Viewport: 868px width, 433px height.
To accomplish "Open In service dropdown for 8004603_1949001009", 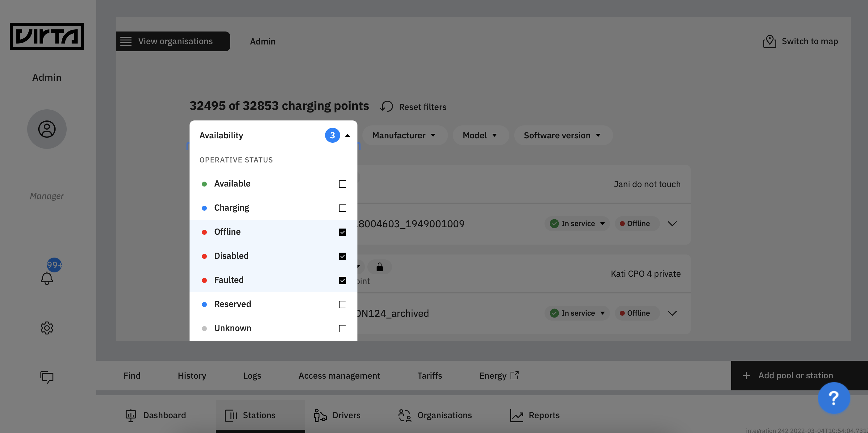I will [577, 223].
